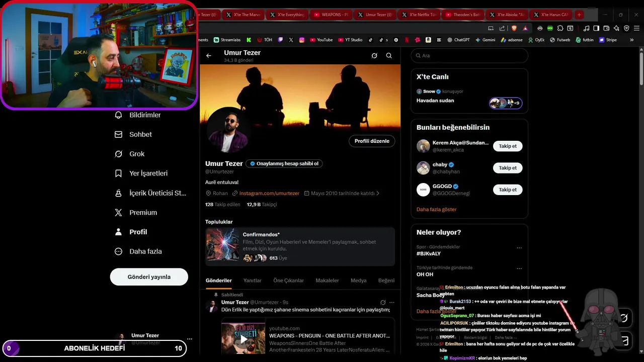Switch to Yanıtlar tab
644x362 pixels.
[x=253, y=281]
